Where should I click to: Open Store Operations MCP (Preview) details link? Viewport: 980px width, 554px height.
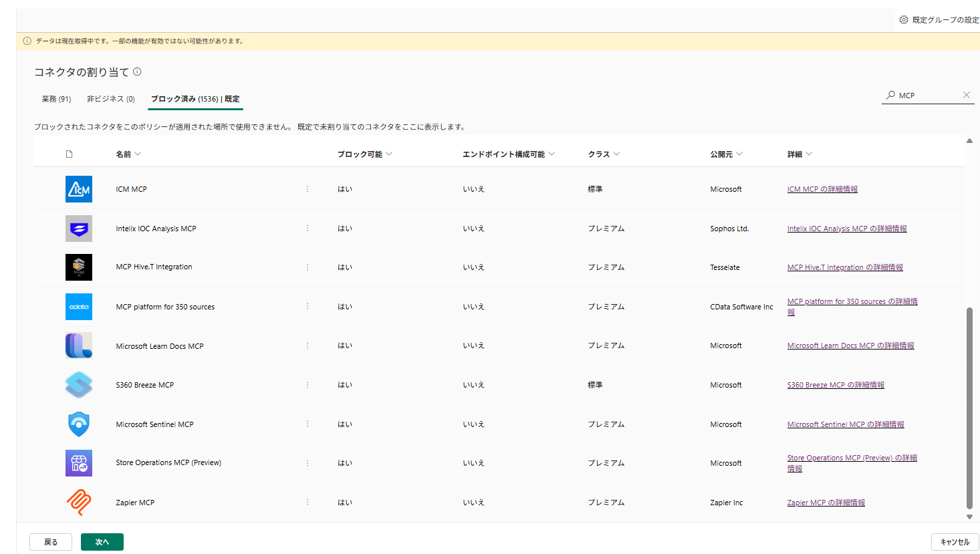point(852,463)
